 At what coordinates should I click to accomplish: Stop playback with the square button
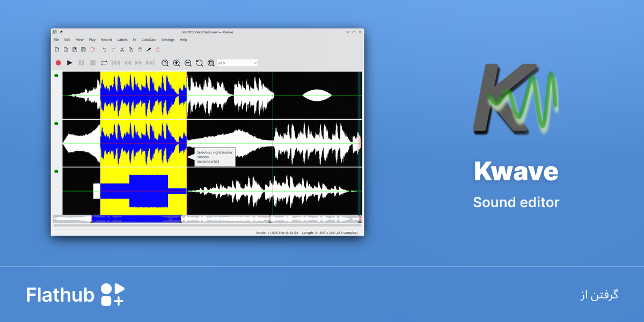[x=93, y=63]
